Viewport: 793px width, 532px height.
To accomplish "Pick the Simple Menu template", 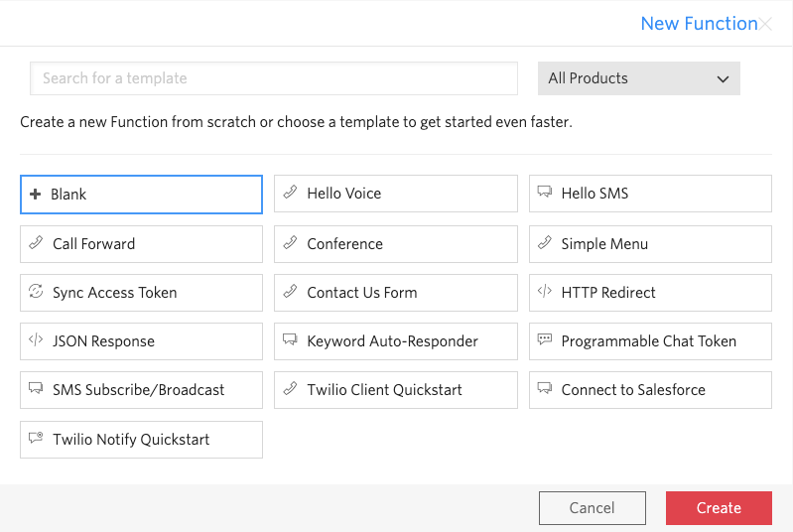I will pyautogui.click(x=650, y=243).
